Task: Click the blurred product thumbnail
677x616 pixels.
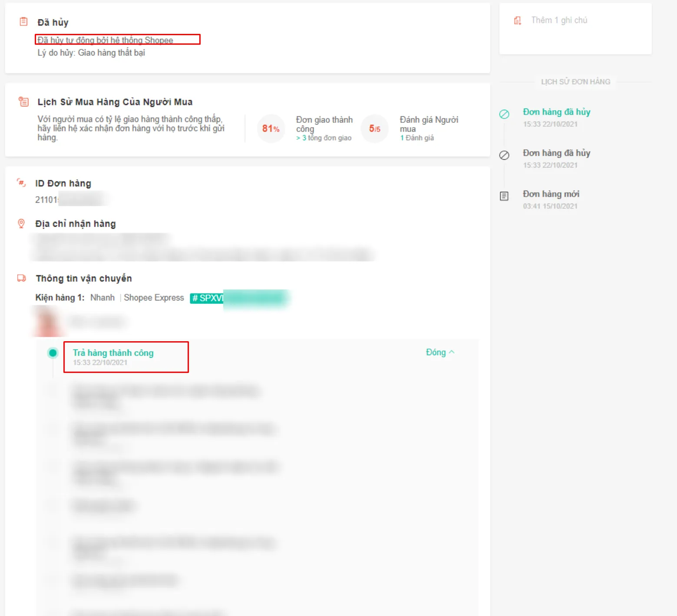Action: (48, 322)
